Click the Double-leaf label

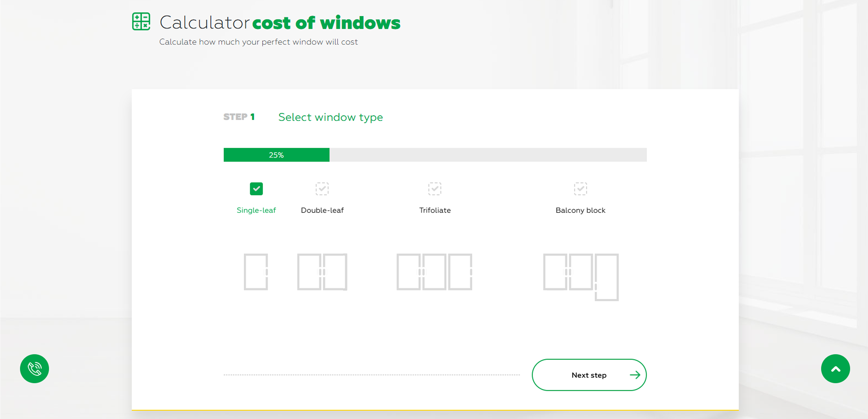tap(322, 210)
